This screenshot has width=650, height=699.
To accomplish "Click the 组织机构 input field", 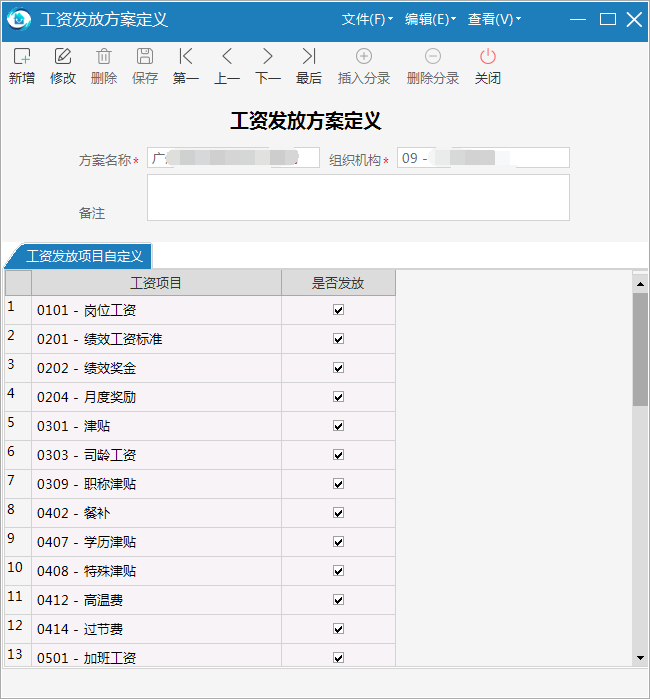I will (x=483, y=158).
